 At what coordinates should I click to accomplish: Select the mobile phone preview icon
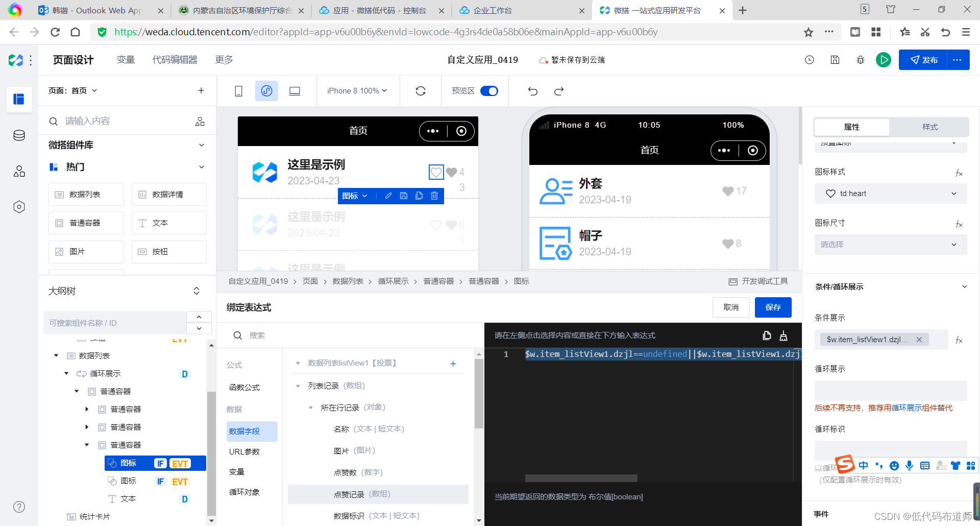point(238,91)
